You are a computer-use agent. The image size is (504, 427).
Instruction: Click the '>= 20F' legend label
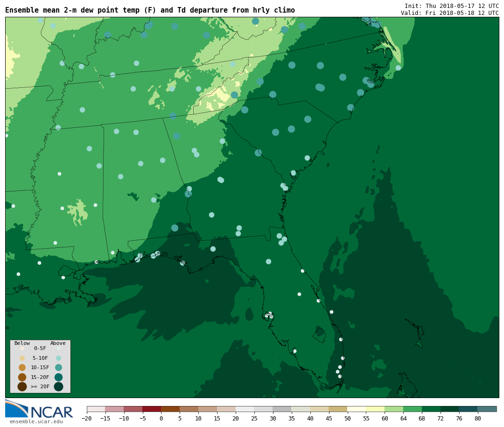40,386
